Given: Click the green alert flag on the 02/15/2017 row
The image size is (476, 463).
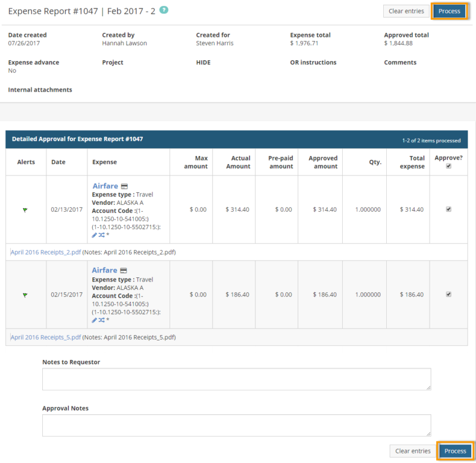Looking at the screenshot, I should tap(25, 295).
